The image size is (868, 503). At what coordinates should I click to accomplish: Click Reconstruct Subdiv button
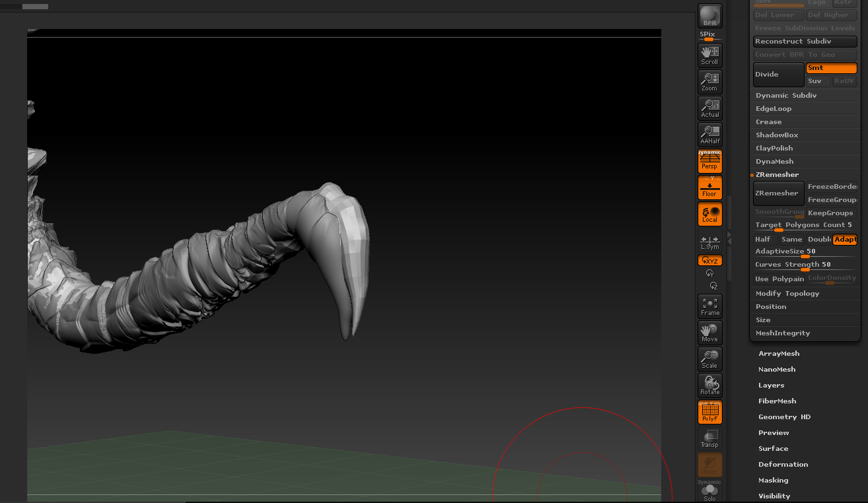(x=805, y=42)
